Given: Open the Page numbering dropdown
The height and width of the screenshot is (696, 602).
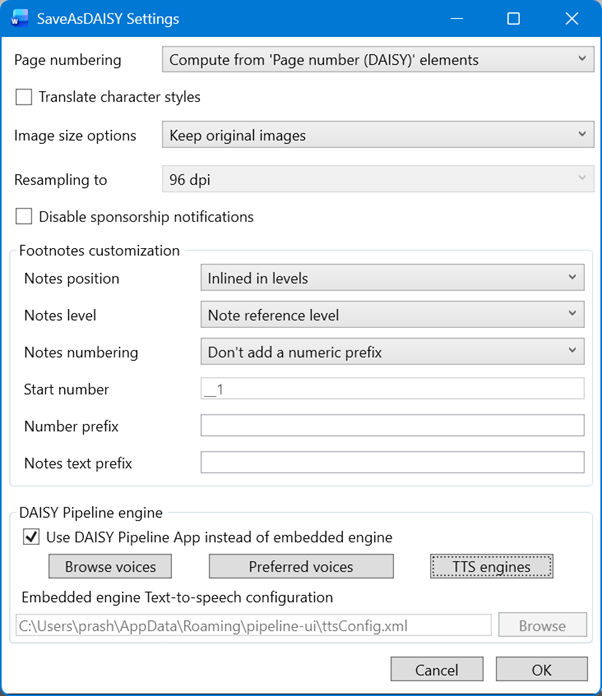Looking at the screenshot, I should tap(378, 59).
